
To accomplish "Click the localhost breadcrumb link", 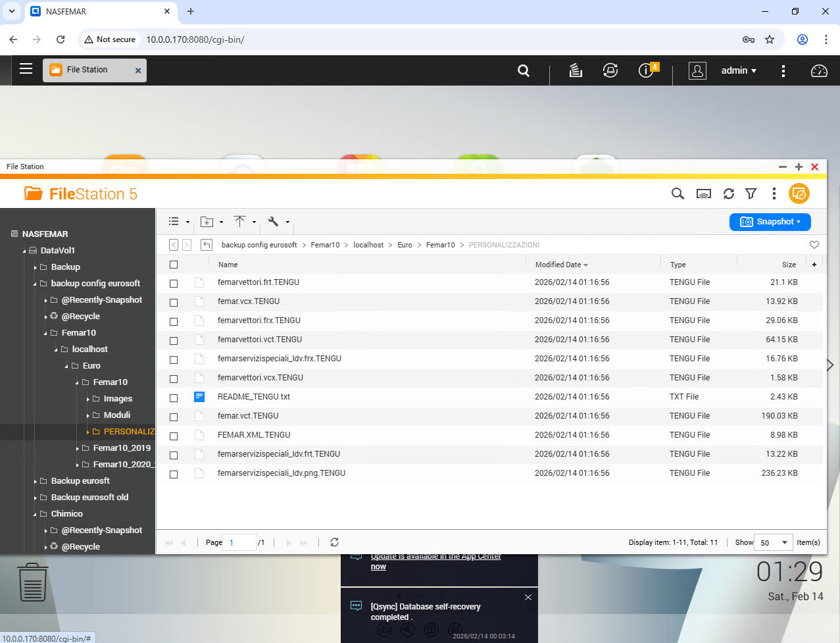I will [368, 245].
